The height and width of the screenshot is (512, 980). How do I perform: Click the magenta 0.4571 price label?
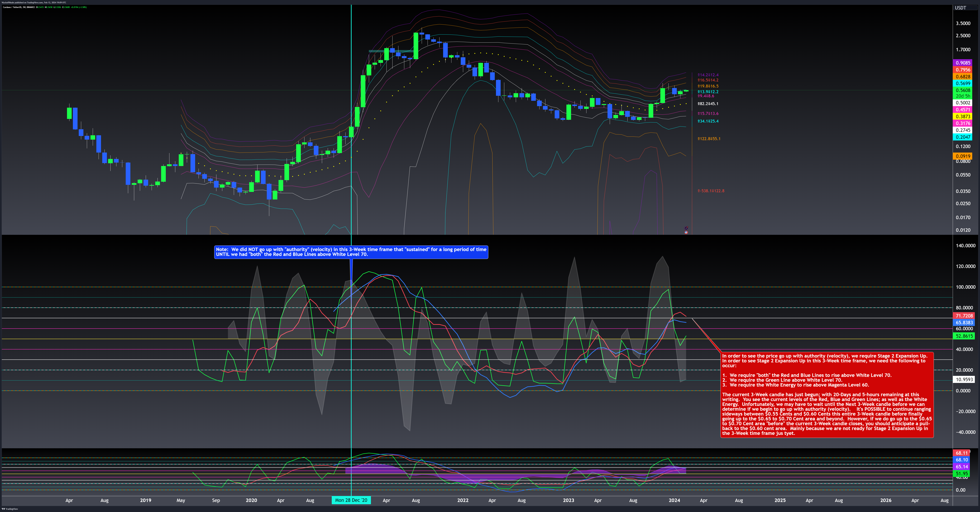[x=963, y=109]
